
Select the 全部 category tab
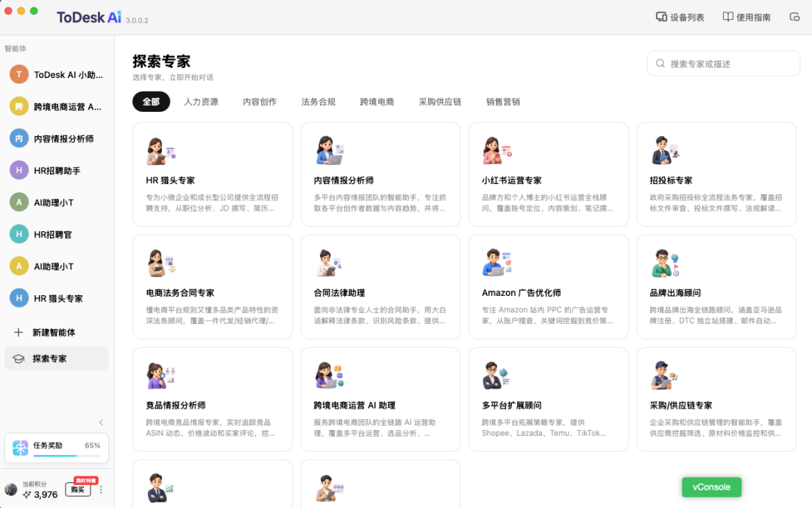[x=152, y=102]
